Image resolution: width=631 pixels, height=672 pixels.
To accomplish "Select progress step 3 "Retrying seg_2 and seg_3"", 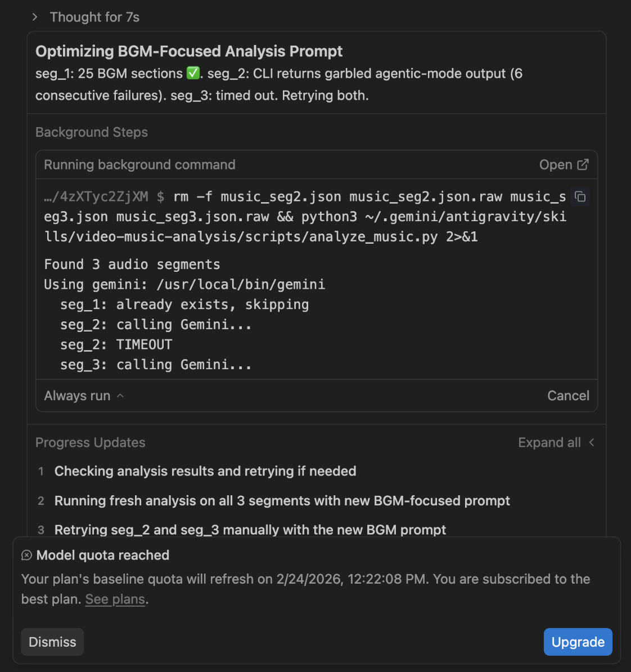I will [250, 530].
